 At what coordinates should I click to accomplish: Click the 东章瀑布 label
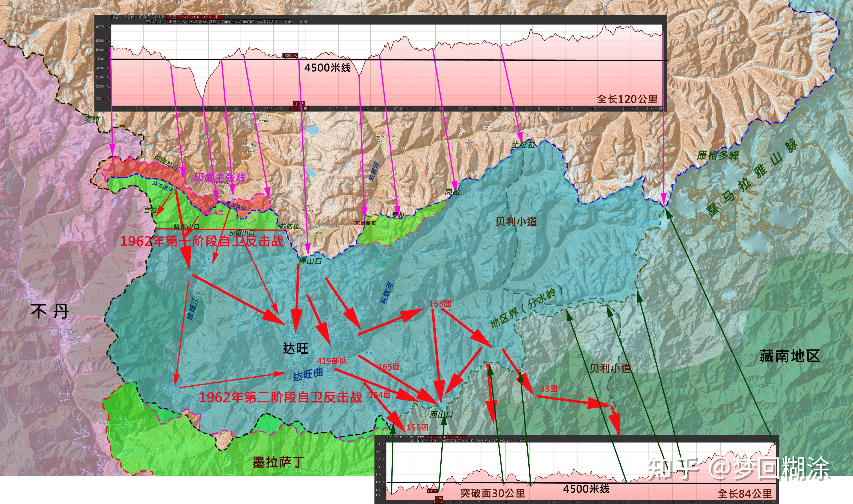click(x=365, y=223)
